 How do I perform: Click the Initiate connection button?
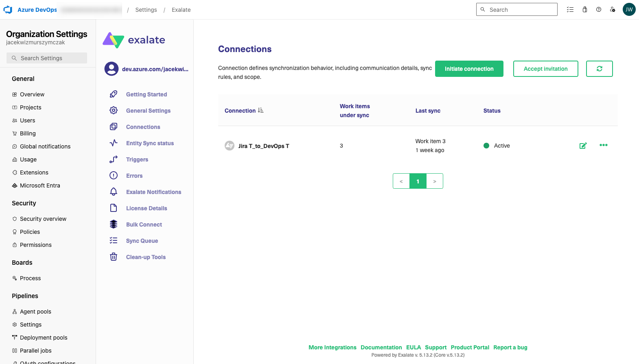(x=469, y=69)
